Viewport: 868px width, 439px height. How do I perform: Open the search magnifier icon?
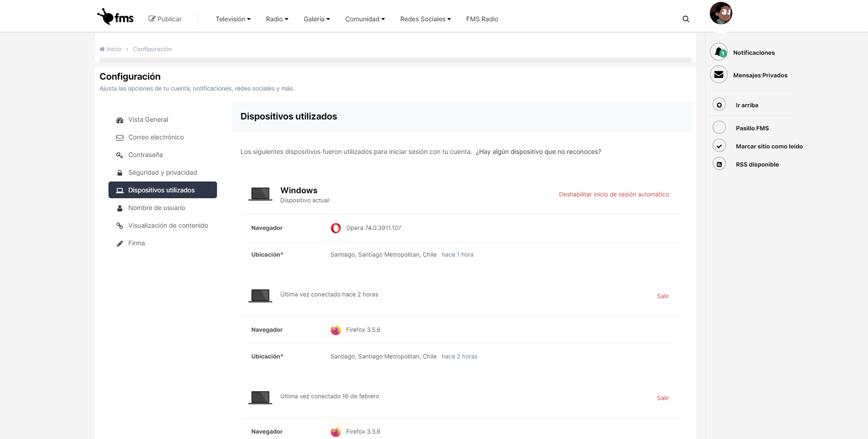686,19
